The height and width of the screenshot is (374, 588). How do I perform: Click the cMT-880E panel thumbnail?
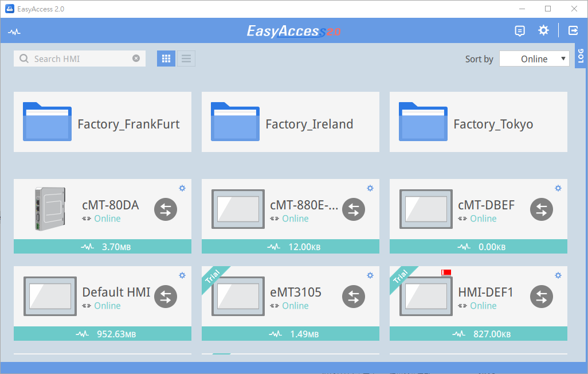(x=238, y=209)
